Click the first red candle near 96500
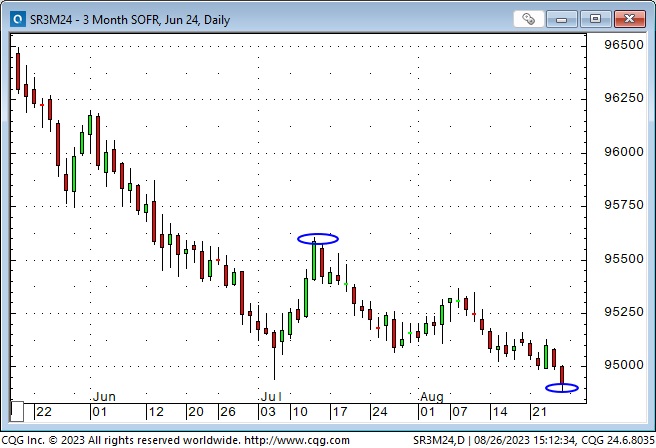Image resolution: width=656 pixels, height=448 pixels. tap(18, 71)
